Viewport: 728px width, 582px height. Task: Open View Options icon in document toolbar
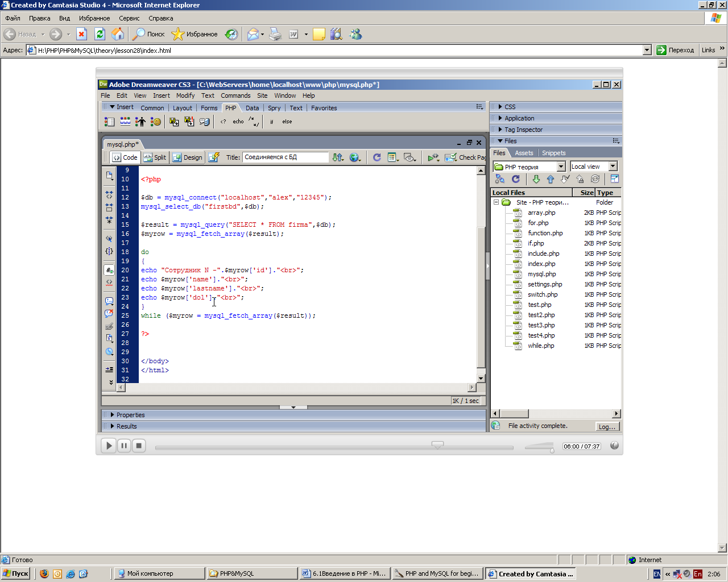[x=393, y=157]
